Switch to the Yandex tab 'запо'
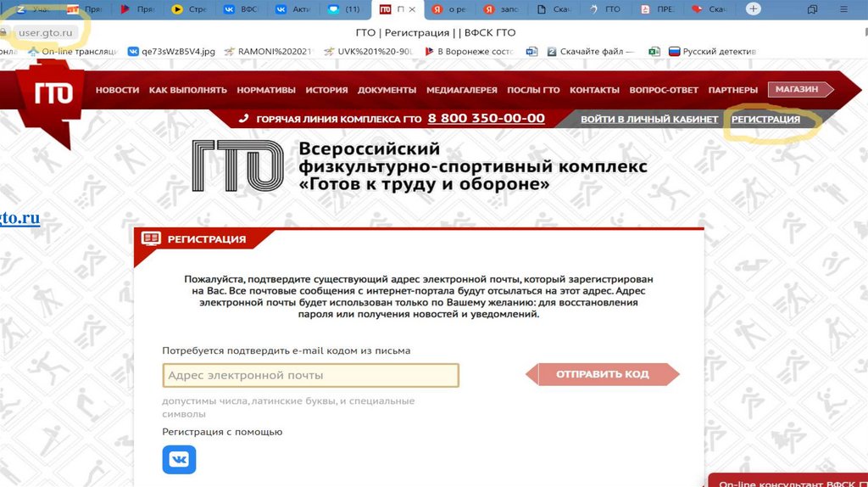 500,9
